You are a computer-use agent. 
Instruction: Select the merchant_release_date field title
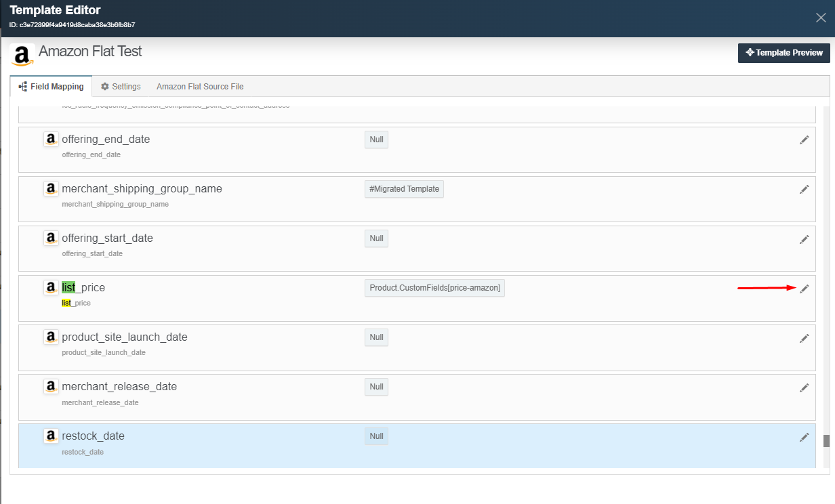point(119,386)
